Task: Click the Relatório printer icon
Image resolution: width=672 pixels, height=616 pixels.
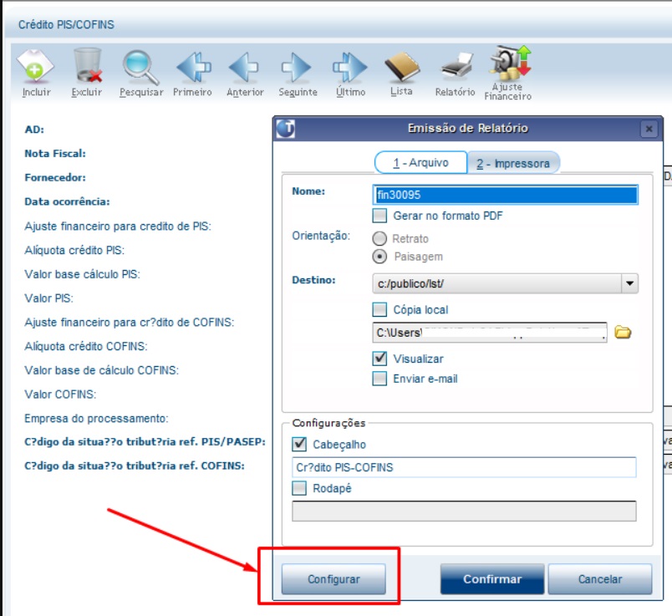Action: pyautogui.click(x=455, y=73)
